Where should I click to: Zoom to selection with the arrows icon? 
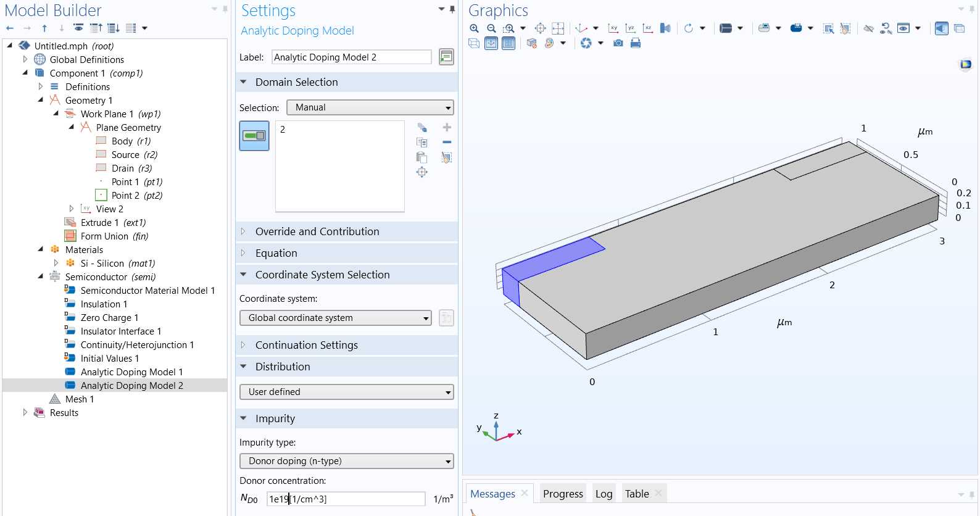pos(422,172)
